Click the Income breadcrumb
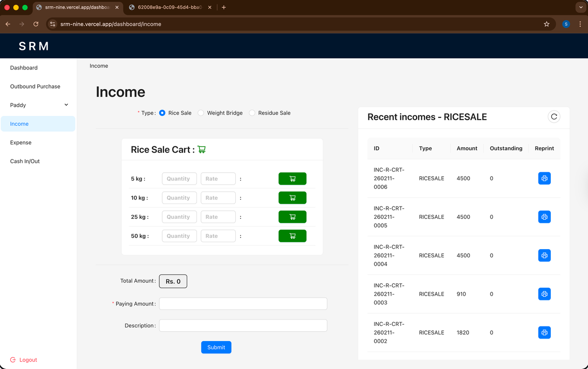Viewport: 588px width, 369px height. point(99,66)
